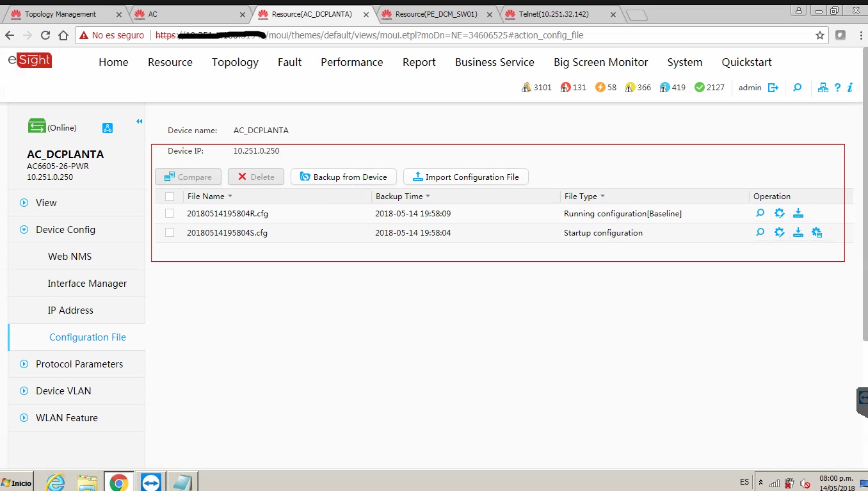Open the Home menu

(113, 62)
